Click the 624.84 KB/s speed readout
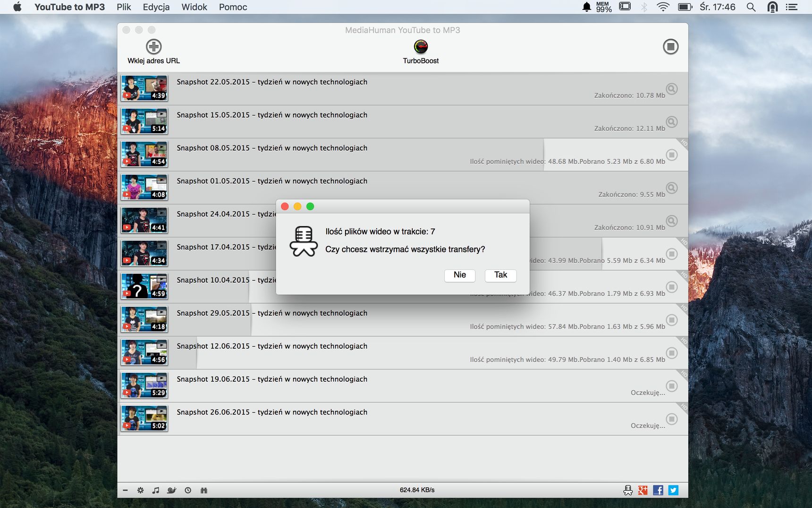The image size is (812, 508). click(x=417, y=490)
